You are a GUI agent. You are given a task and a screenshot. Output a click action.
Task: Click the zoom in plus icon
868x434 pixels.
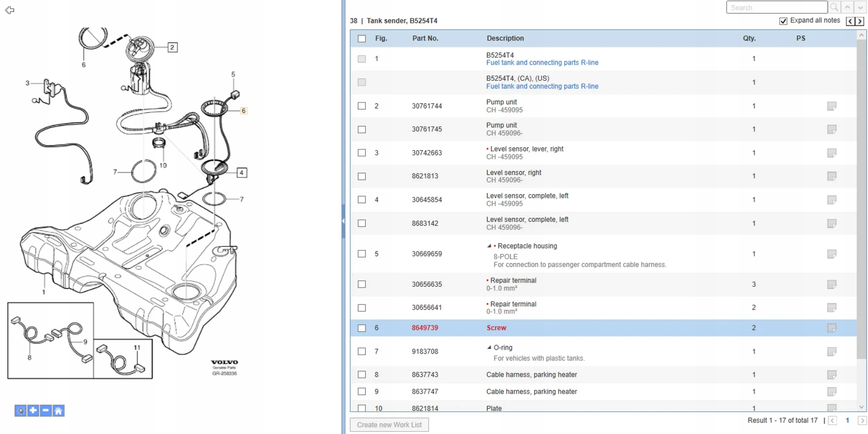click(33, 410)
